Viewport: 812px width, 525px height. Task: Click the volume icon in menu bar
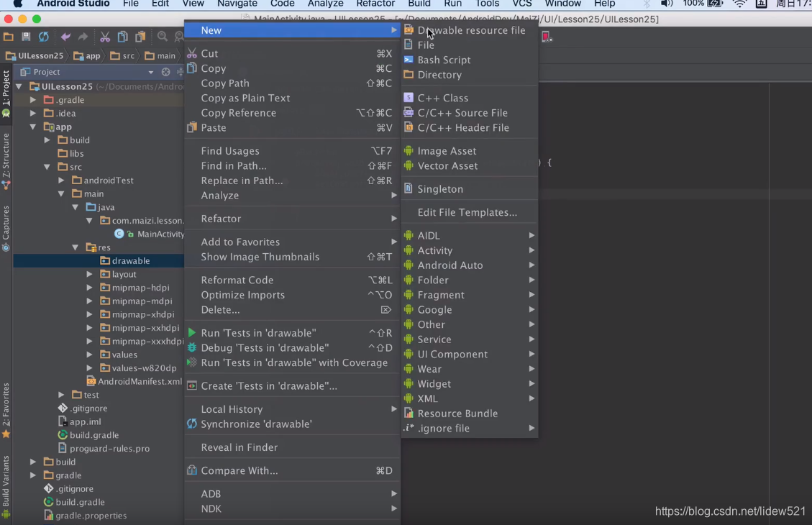pos(667,4)
